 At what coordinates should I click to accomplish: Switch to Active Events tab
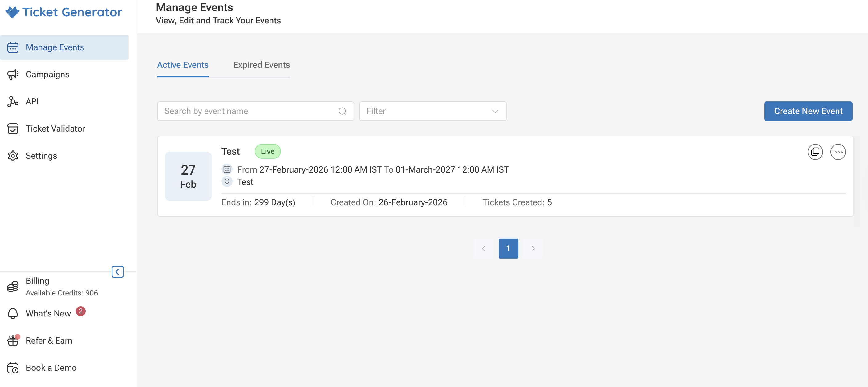(x=183, y=65)
